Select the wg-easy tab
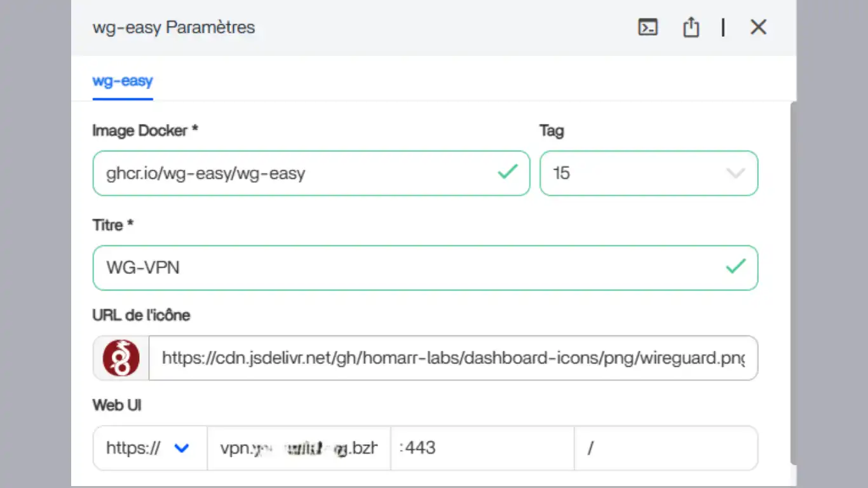The image size is (868, 488). tap(123, 81)
